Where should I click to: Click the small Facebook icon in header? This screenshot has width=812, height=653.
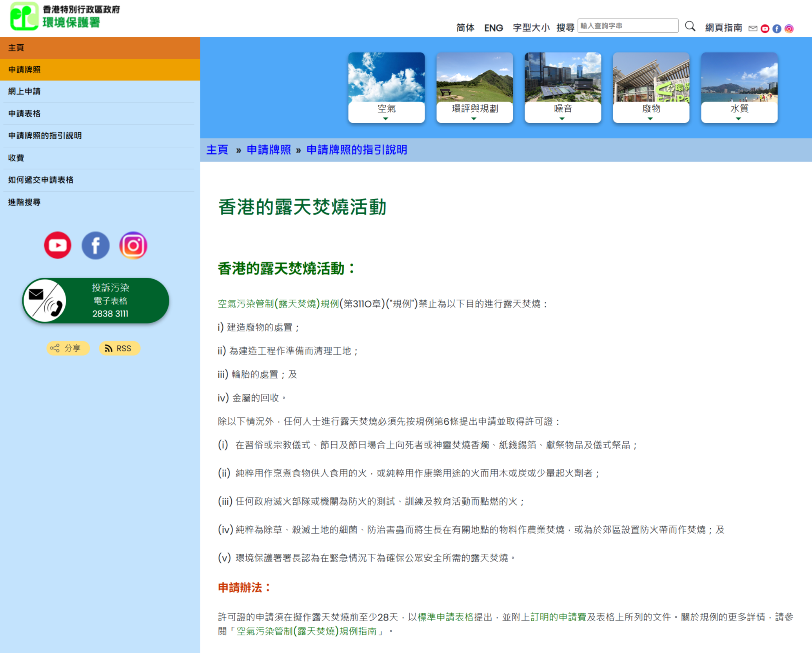(x=777, y=29)
